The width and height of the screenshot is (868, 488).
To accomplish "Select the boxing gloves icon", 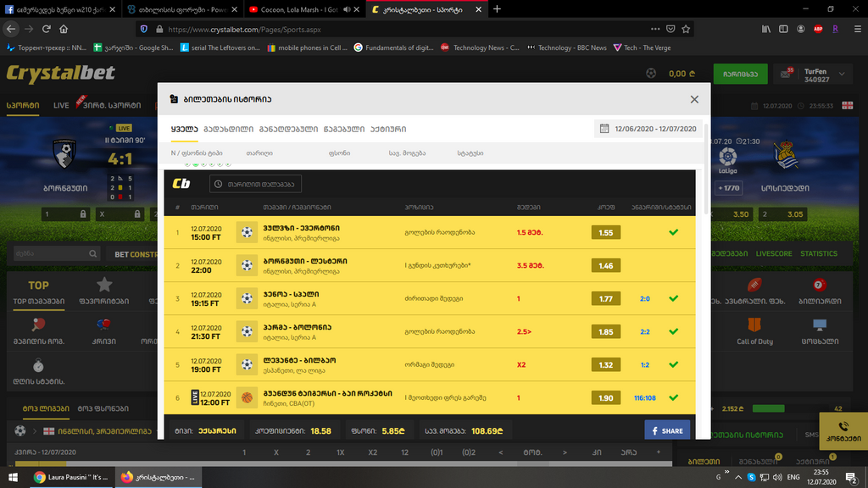I will (103, 324).
